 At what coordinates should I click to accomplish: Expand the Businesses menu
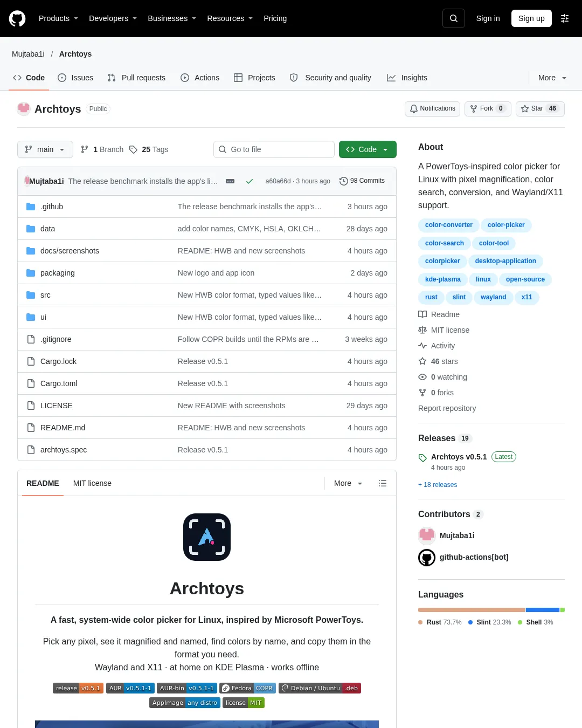(x=172, y=18)
